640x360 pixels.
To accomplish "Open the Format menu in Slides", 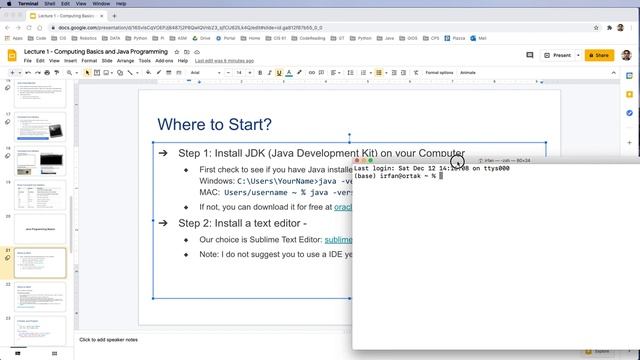I will [x=89, y=60].
